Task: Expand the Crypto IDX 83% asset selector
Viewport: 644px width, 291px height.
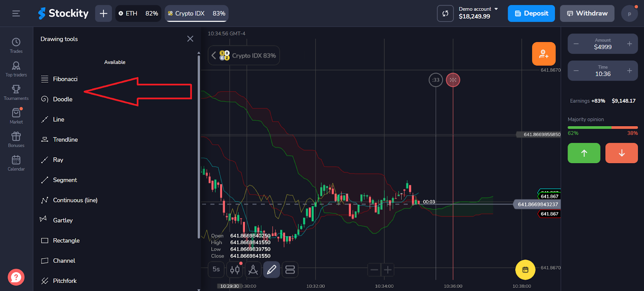Action: [244, 56]
